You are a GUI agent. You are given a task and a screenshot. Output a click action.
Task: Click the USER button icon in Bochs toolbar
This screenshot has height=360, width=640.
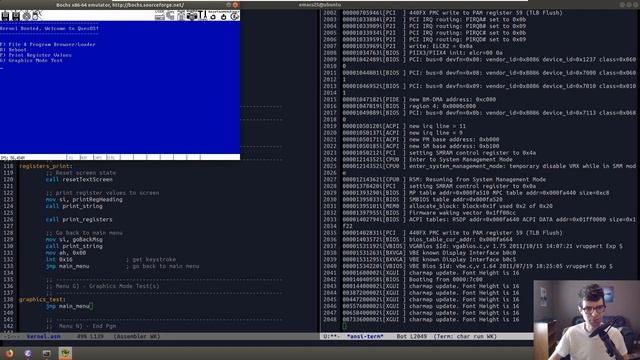click(160, 16)
